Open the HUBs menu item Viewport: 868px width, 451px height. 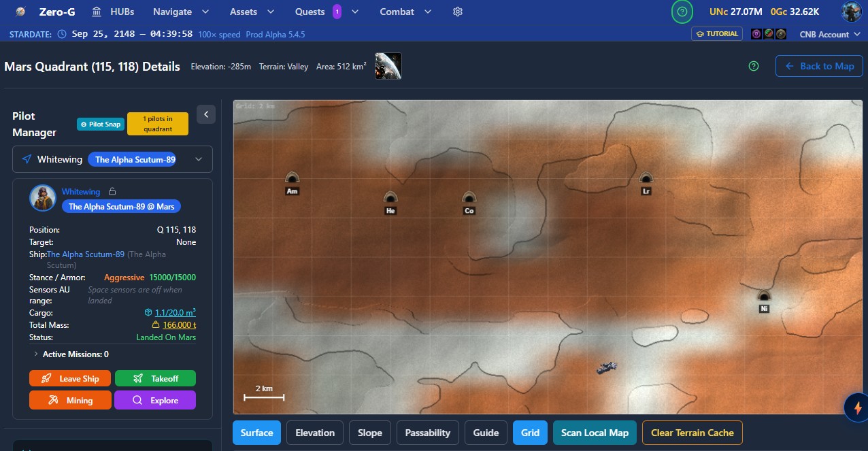pos(114,12)
